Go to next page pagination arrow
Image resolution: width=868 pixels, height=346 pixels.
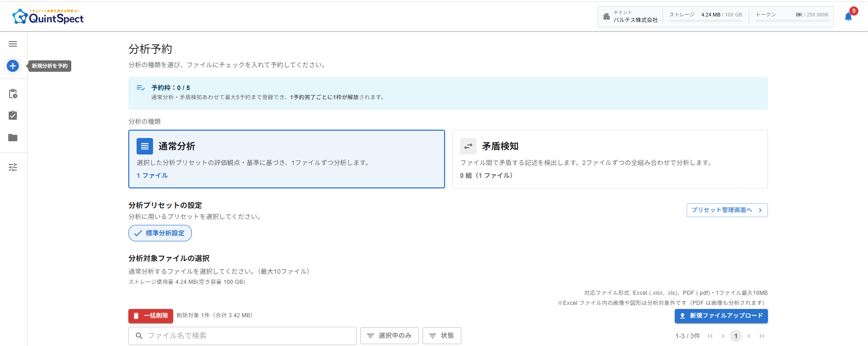pyautogui.click(x=749, y=336)
